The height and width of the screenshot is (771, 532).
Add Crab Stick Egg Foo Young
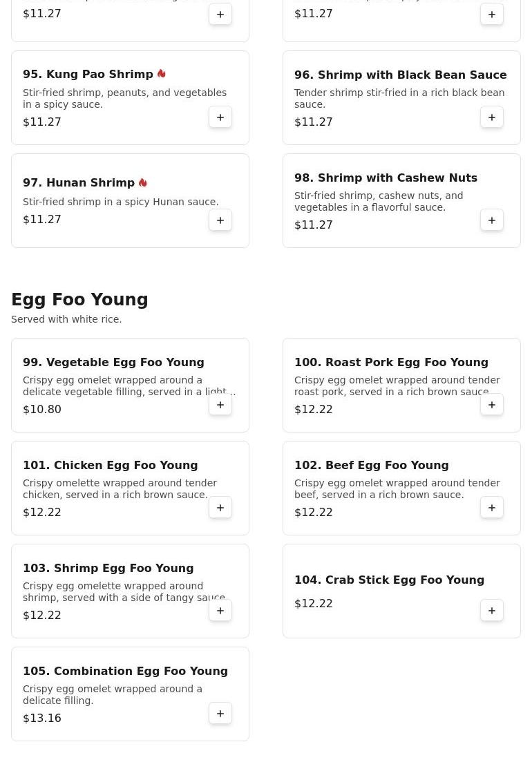point(492,611)
